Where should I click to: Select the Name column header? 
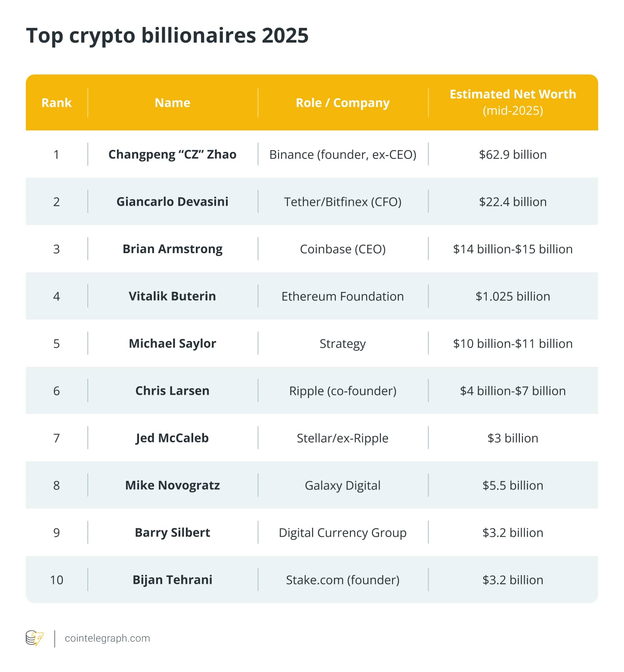point(172,102)
